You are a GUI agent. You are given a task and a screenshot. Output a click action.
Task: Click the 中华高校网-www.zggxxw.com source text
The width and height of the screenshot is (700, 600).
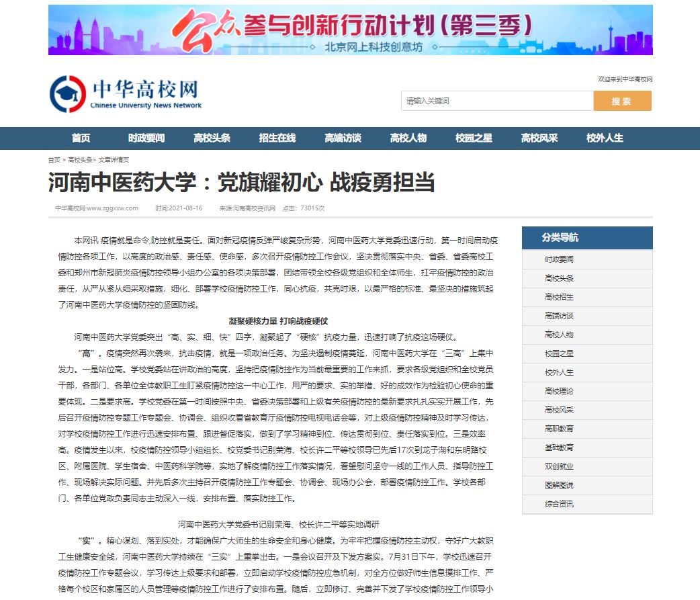[97, 208]
